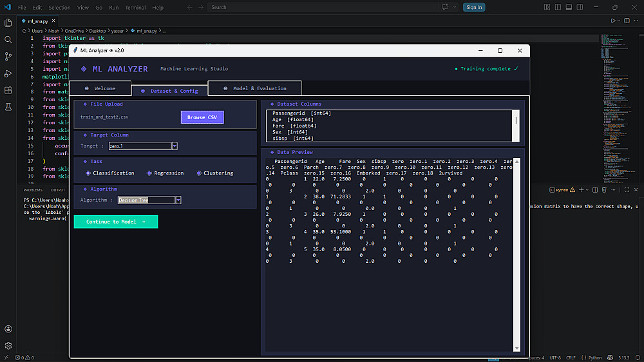Open Run menu in VS Code
This screenshot has height=362, width=644.
click(114, 7)
